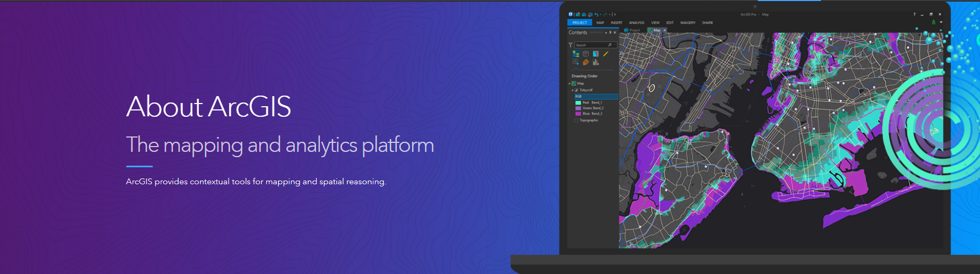
Task: Switch to the EDIT ribbon tab
Action: coord(670,22)
